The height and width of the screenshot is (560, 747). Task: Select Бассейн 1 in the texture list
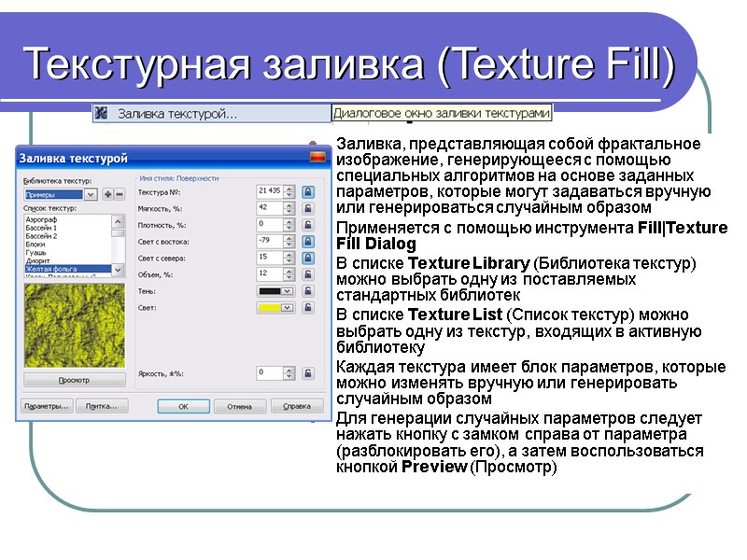click(42, 230)
